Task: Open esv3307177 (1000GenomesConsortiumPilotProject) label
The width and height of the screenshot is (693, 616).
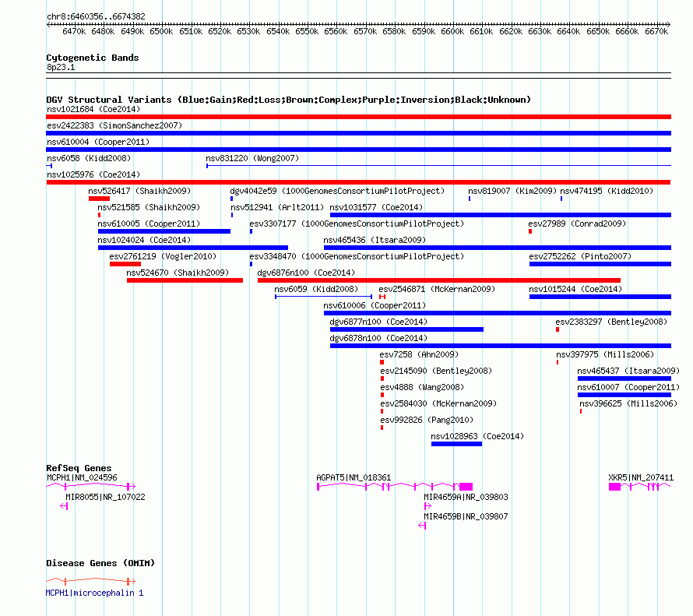Action: pyautogui.click(x=357, y=224)
